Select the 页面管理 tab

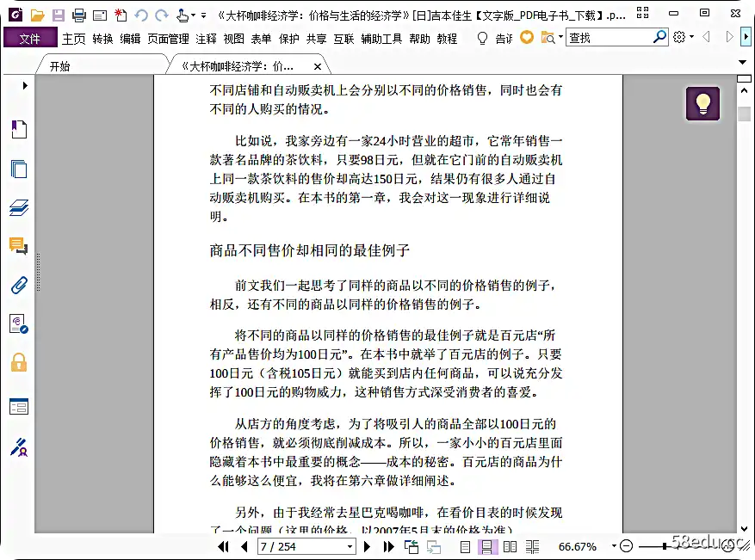click(168, 39)
